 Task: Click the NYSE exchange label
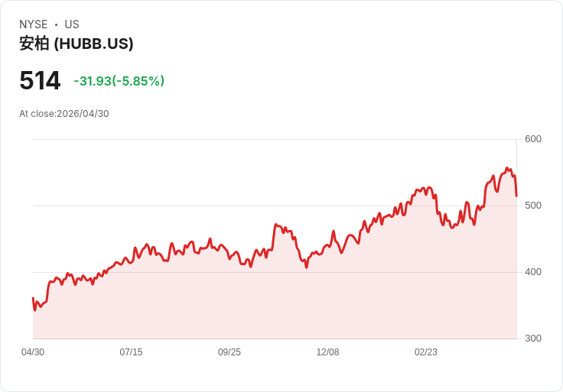click(x=34, y=24)
